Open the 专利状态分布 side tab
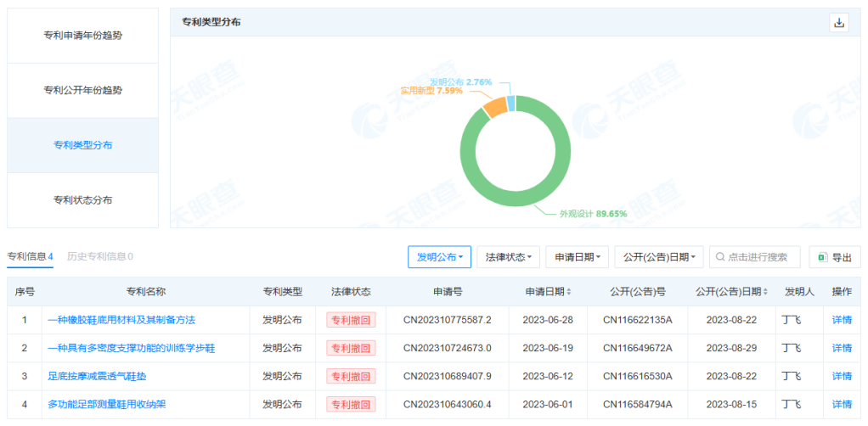 tap(82, 200)
